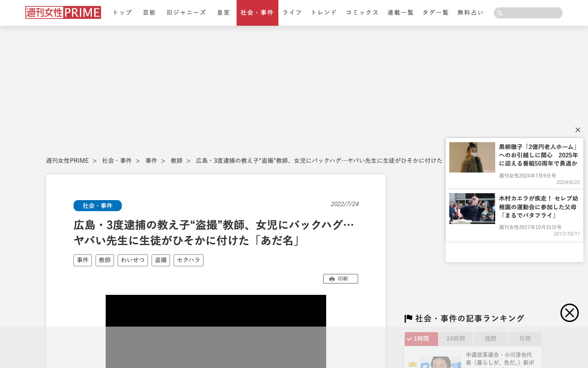Go to the トレンド section
This screenshot has width=588, height=368.
point(324,13)
